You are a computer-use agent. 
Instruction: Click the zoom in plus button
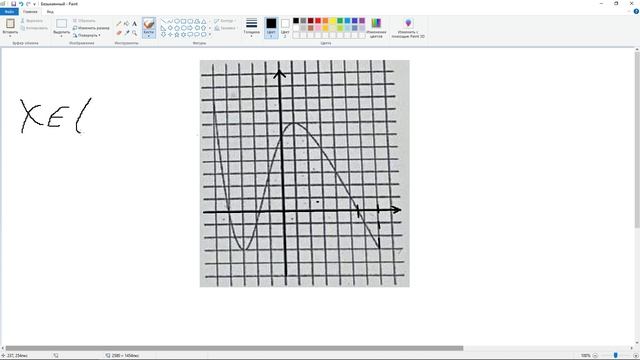636,356
